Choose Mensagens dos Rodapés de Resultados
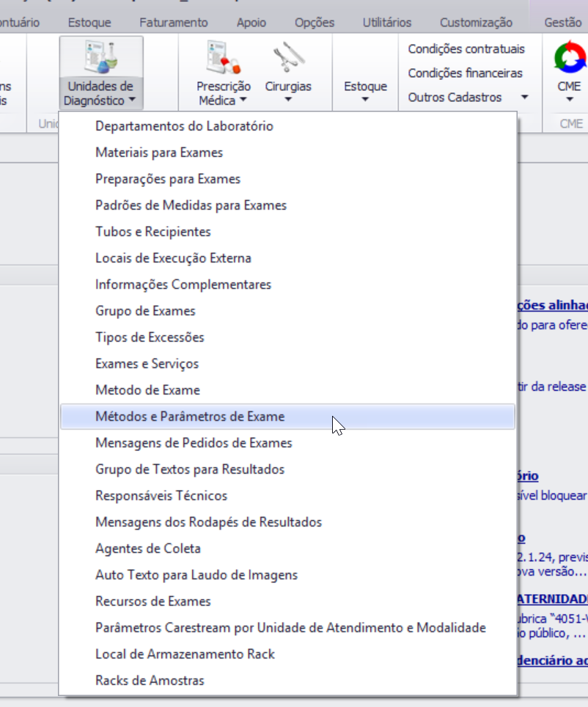The width and height of the screenshot is (588, 707). point(287,521)
